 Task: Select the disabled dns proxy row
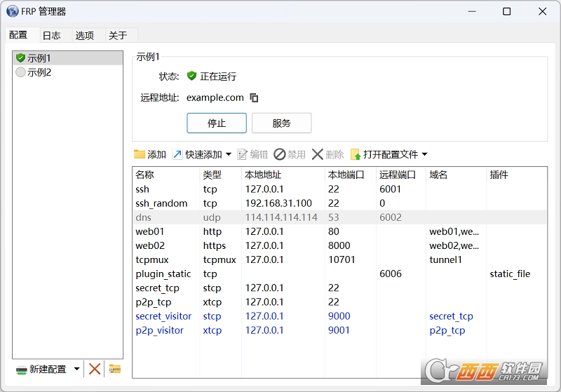[x=339, y=217]
